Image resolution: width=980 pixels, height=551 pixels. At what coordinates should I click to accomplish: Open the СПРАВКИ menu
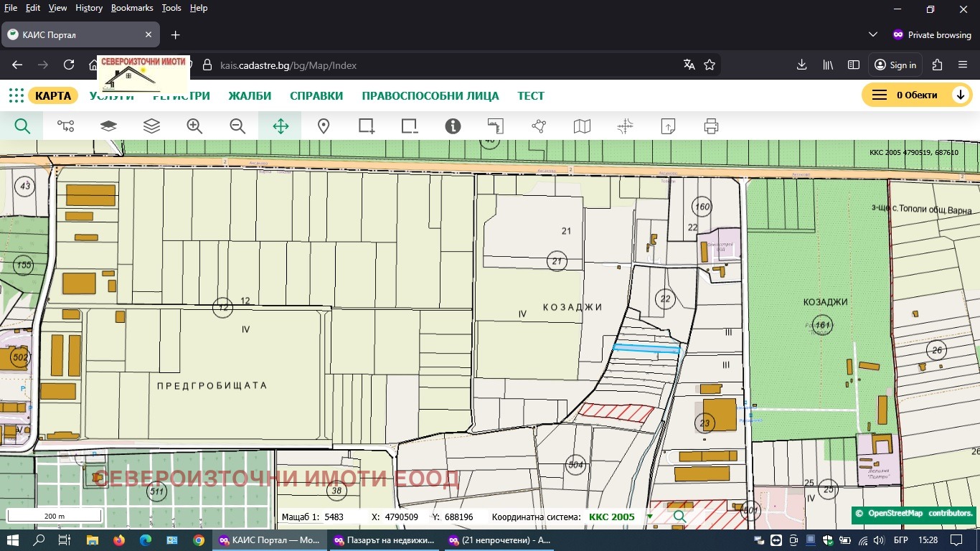coord(316,96)
